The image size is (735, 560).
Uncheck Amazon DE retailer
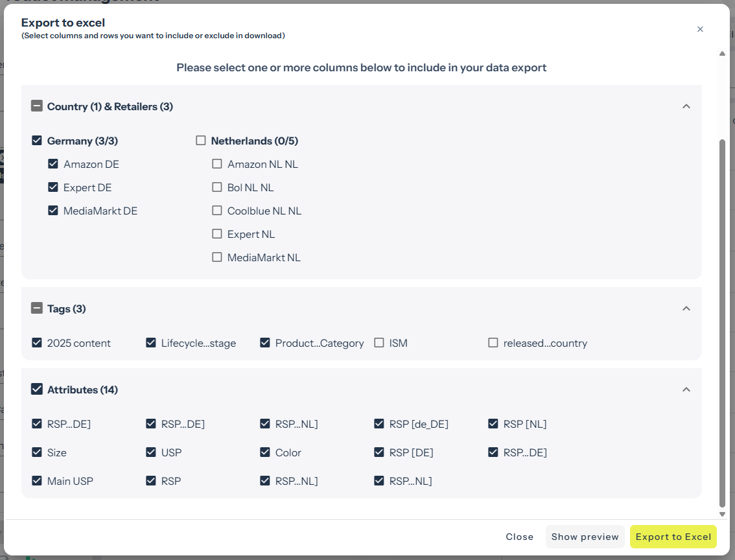(x=53, y=164)
